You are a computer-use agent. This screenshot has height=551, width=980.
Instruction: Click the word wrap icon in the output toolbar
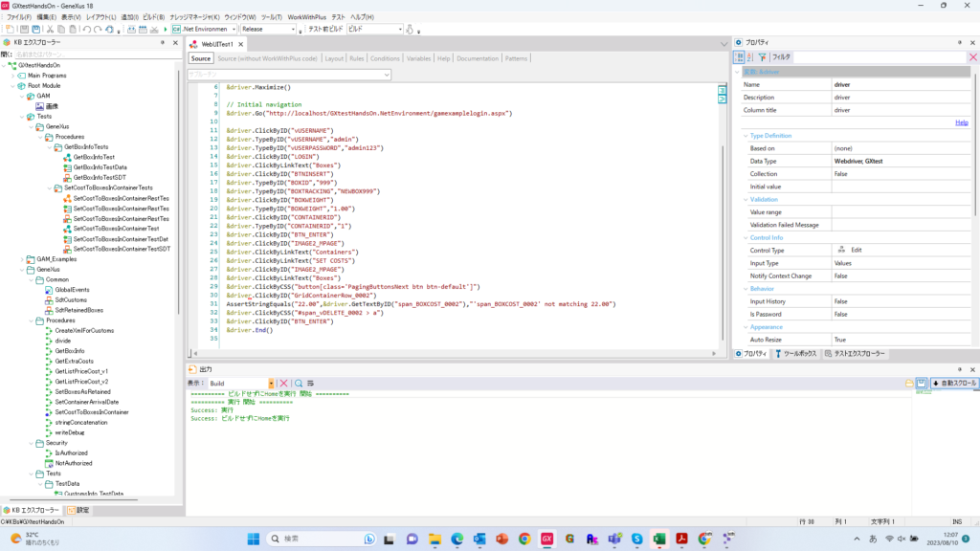pos(311,383)
